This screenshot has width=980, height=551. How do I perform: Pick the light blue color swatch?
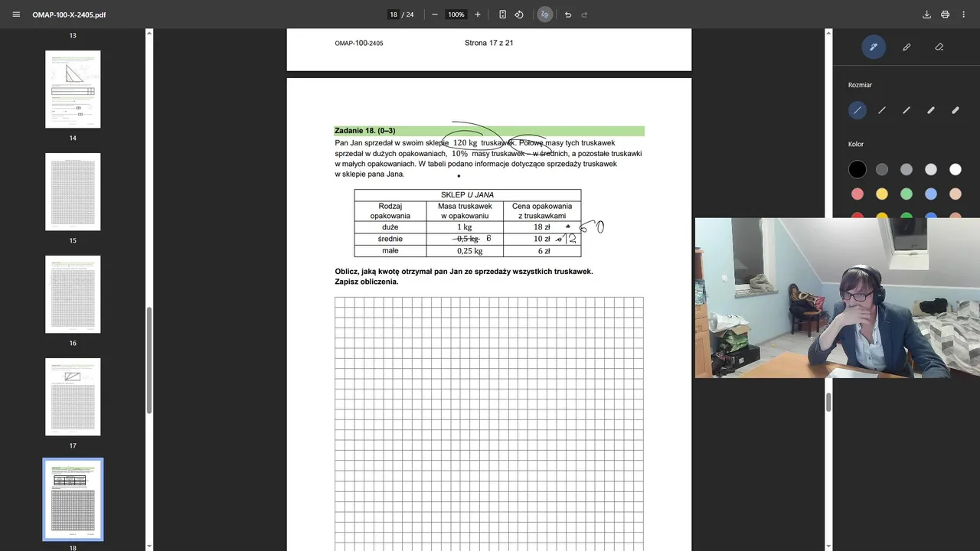(x=931, y=194)
